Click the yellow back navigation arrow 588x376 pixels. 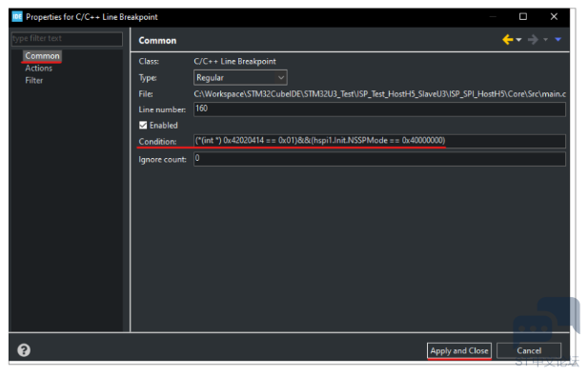click(507, 40)
